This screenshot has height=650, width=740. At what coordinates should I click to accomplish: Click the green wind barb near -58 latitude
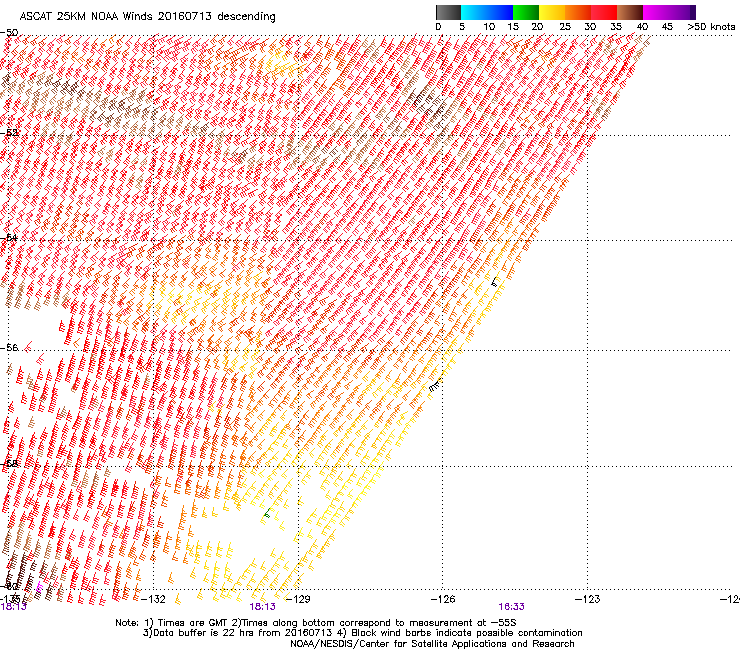point(267,515)
